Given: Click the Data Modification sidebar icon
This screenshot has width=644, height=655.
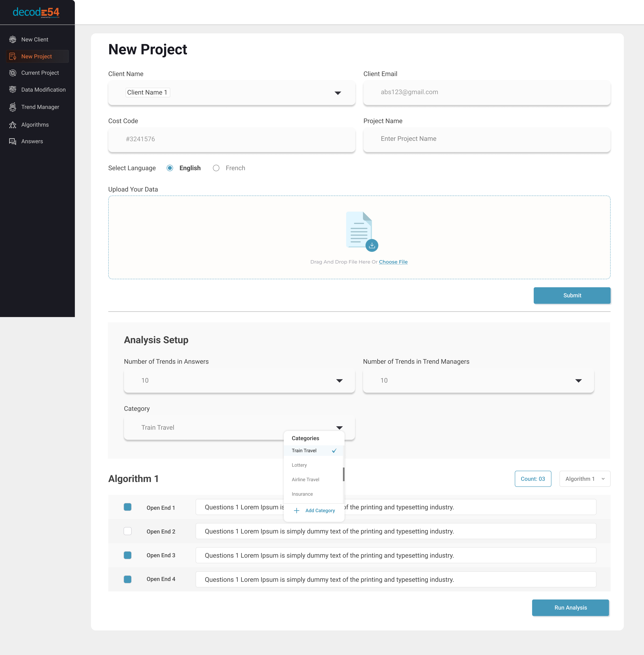Looking at the screenshot, I should (12, 90).
